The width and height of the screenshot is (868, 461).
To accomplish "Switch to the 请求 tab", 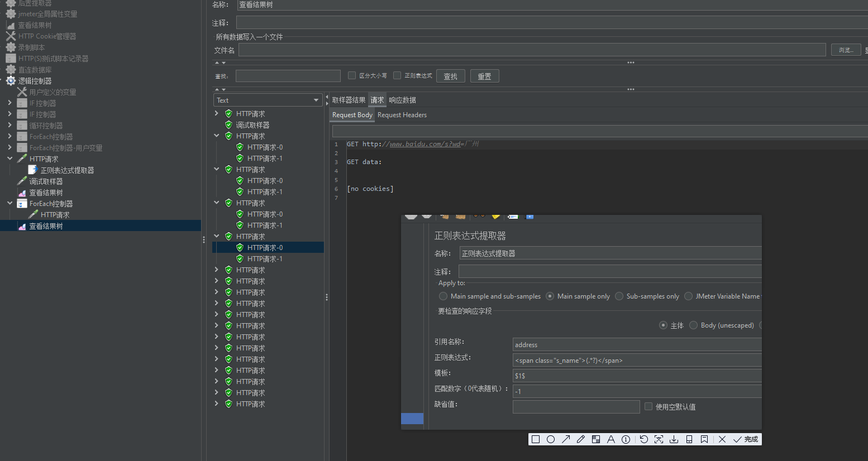I will [378, 100].
